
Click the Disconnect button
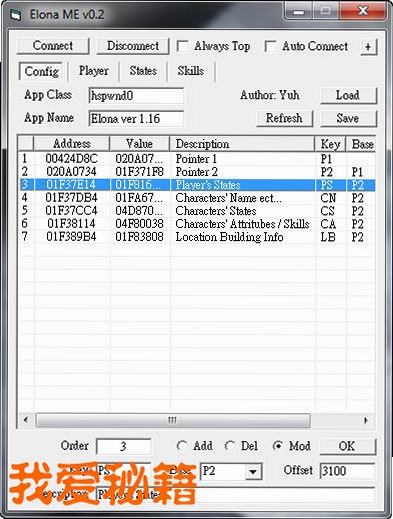coord(133,46)
